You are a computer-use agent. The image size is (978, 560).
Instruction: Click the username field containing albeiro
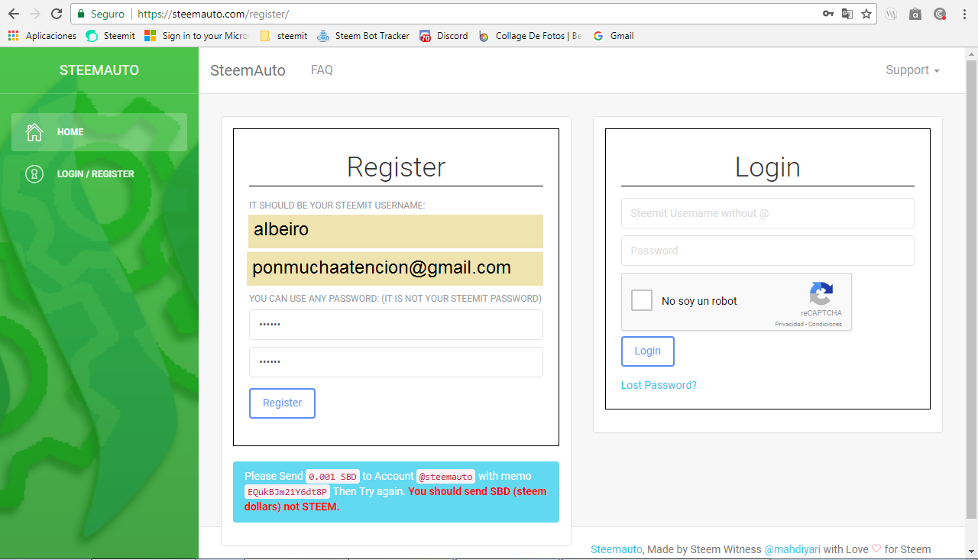[x=395, y=231]
